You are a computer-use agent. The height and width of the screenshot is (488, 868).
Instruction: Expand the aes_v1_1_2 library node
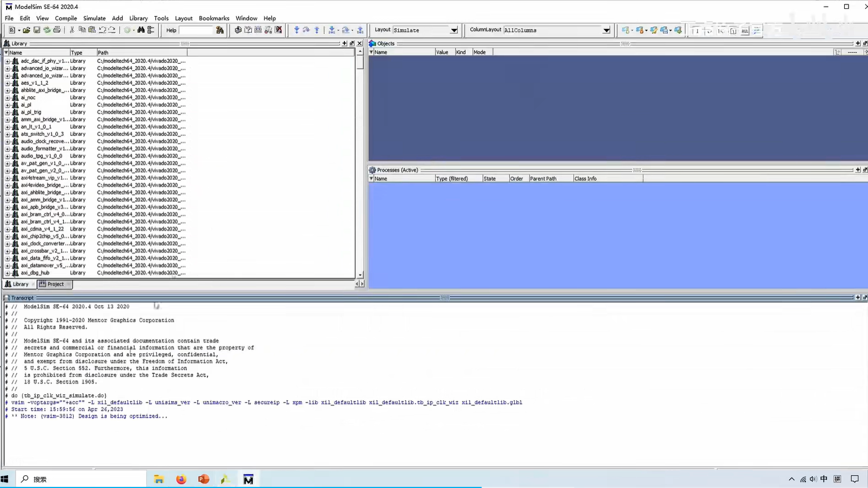(x=8, y=83)
